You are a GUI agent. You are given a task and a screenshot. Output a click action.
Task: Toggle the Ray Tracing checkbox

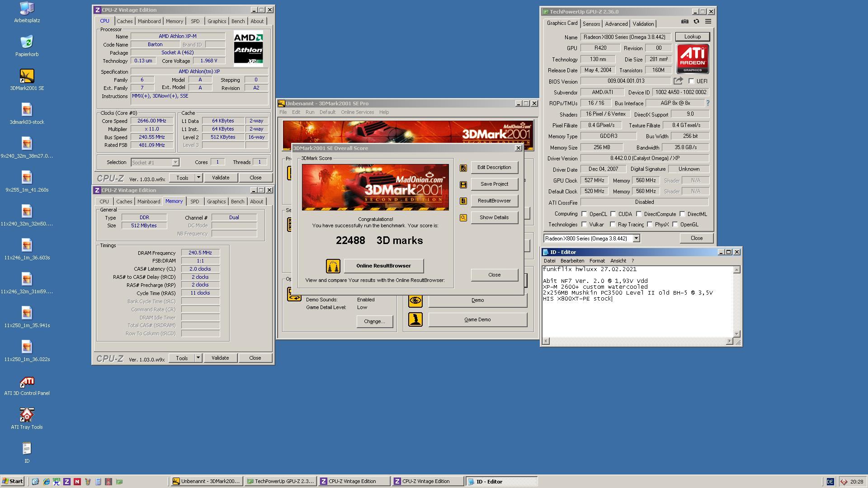[x=613, y=225]
